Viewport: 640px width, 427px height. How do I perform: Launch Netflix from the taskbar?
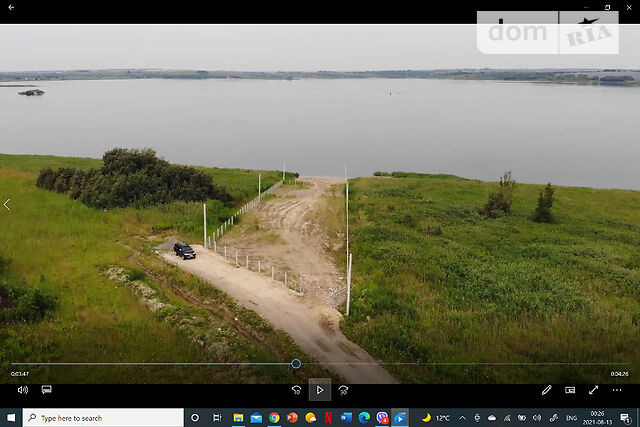click(328, 417)
